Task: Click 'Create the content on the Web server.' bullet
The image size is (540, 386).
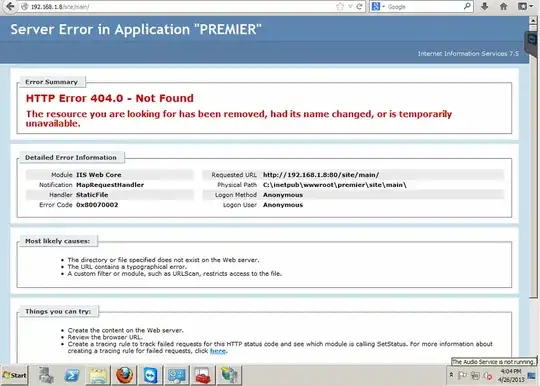Action: coord(126,330)
